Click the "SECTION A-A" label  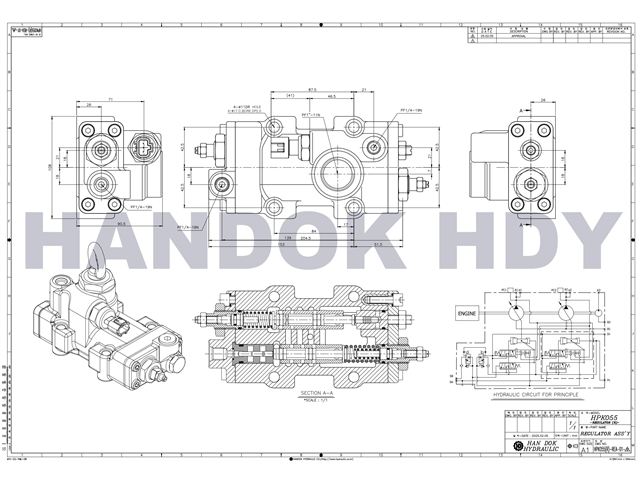tap(317, 393)
